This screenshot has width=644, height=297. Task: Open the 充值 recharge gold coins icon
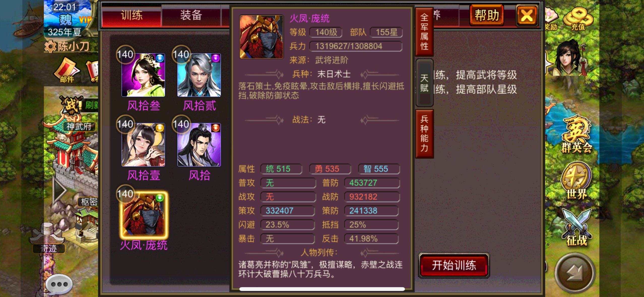pyautogui.click(x=578, y=19)
